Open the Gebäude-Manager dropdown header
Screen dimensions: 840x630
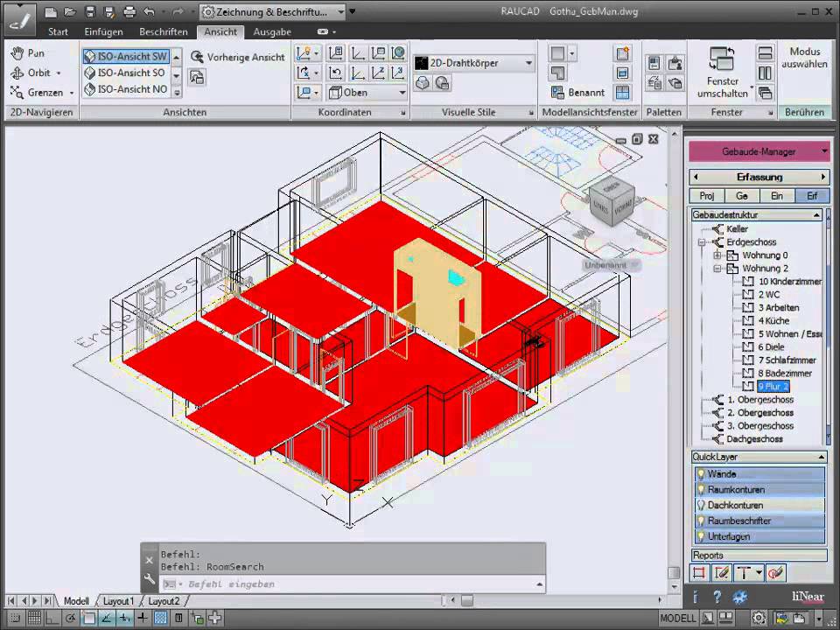click(759, 151)
